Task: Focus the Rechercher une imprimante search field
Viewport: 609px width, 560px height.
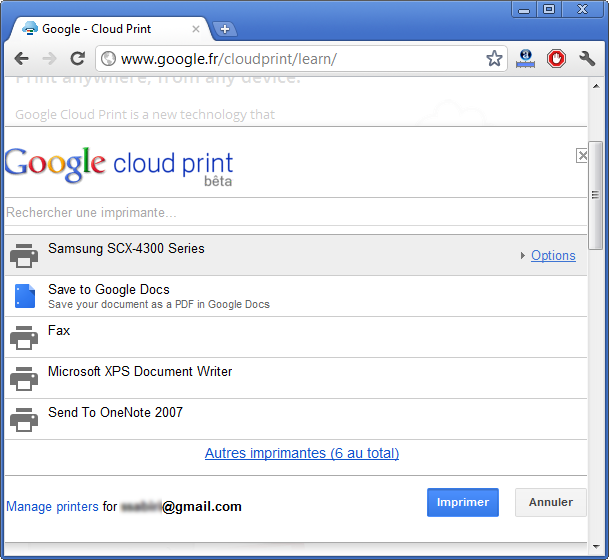Action: click(296, 212)
